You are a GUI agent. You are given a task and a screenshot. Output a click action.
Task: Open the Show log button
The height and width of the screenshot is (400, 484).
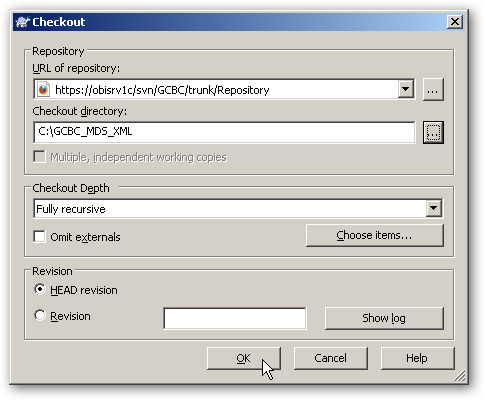coord(384,318)
